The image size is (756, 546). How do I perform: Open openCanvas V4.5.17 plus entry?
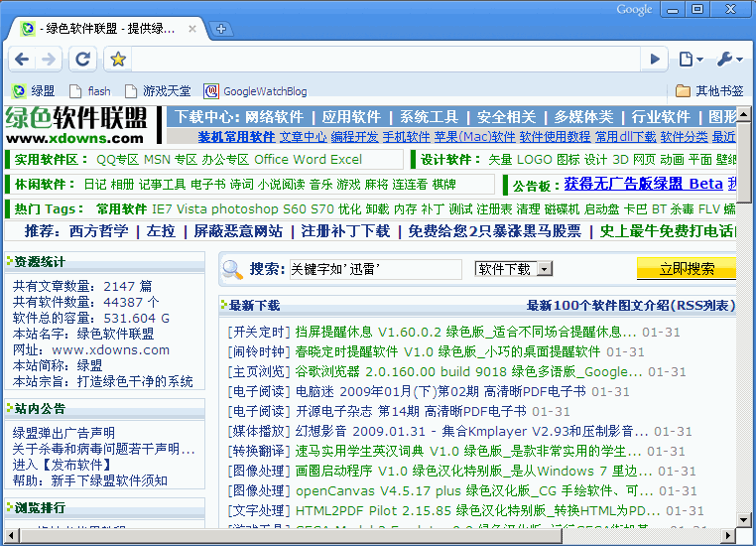pos(474,491)
